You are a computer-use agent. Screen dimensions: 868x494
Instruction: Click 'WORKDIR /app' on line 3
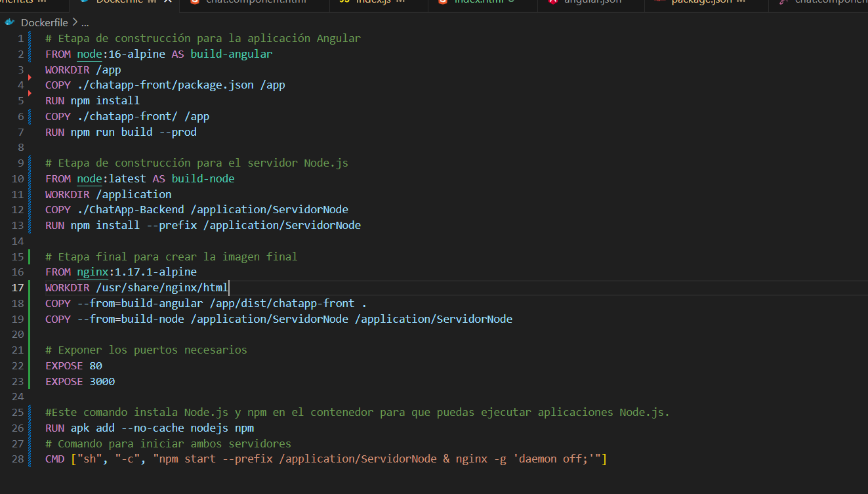pos(83,70)
